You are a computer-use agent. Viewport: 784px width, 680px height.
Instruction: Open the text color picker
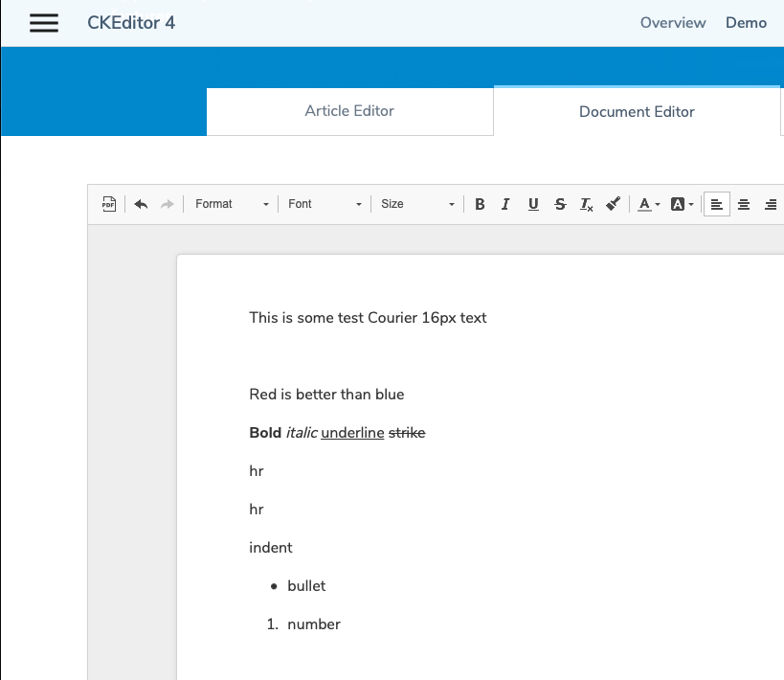pos(649,204)
